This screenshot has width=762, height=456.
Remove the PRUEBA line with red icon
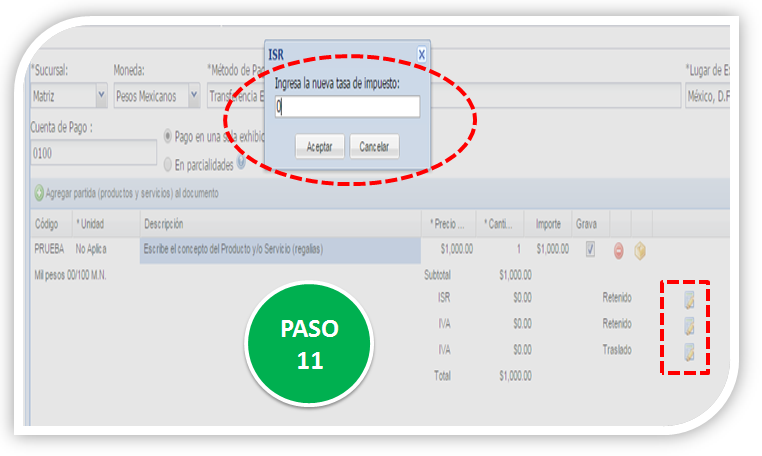coord(618,251)
